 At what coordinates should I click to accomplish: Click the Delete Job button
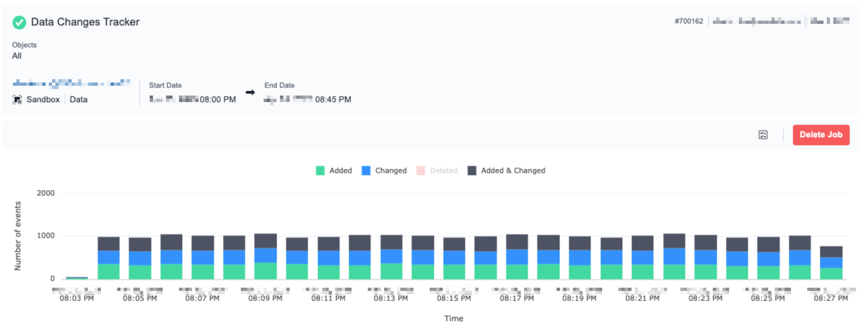point(821,135)
